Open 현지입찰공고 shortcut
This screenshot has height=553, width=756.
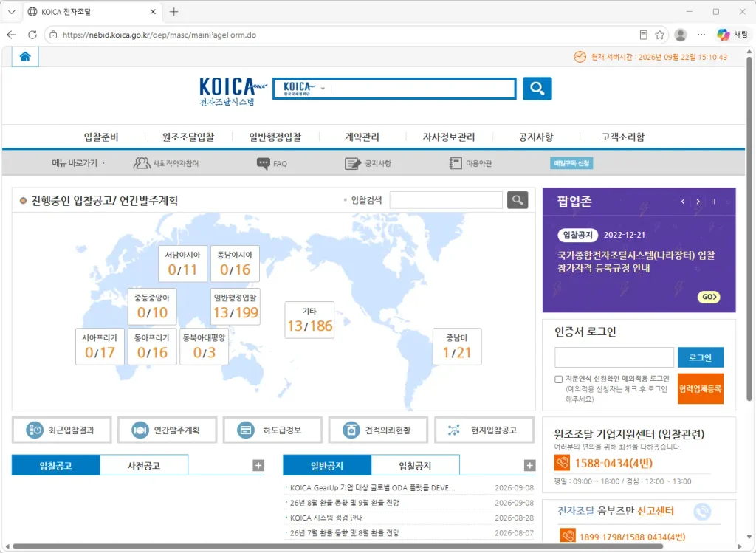tap(484, 430)
